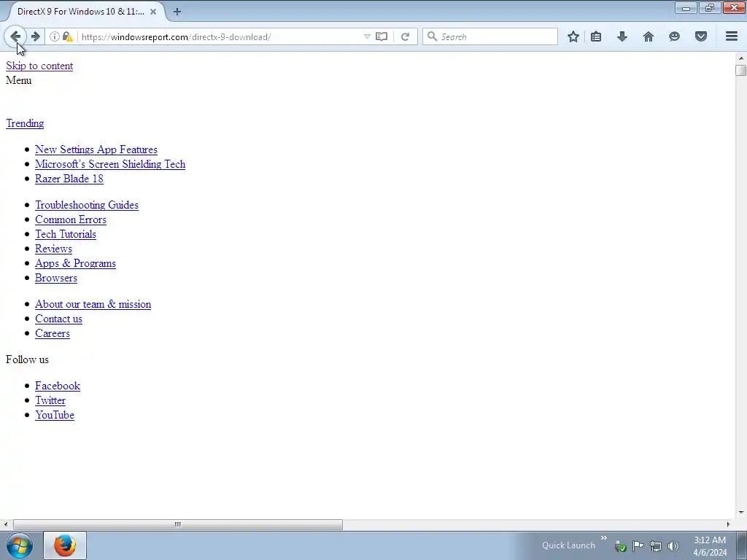This screenshot has height=560, width=747.
Task: Close the DirectX 9 tab
Action: pyautogui.click(x=153, y=12)
